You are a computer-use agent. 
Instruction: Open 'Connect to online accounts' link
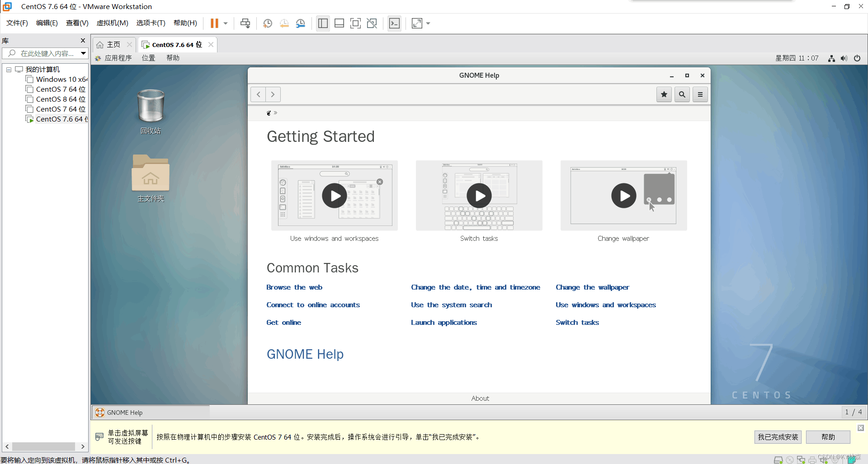[313, 305]
